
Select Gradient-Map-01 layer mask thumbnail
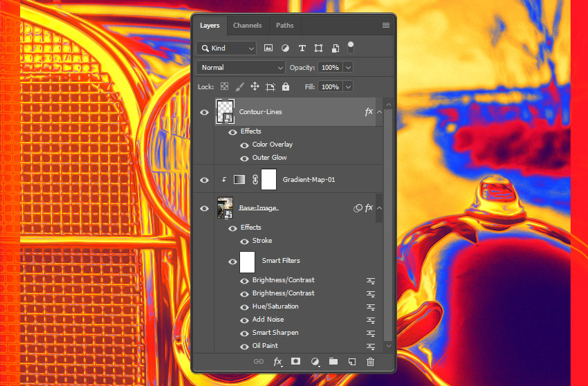tap(268, 179)
